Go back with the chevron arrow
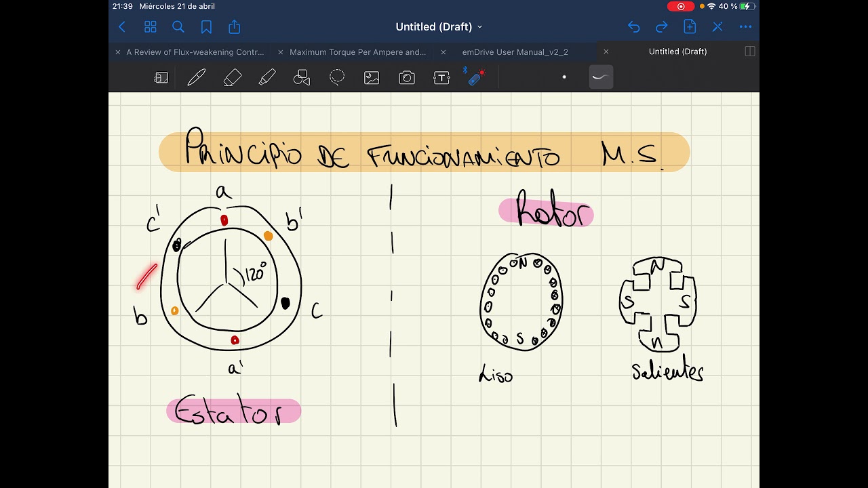Viewport: 868px width, 488px height. [122, 27]
